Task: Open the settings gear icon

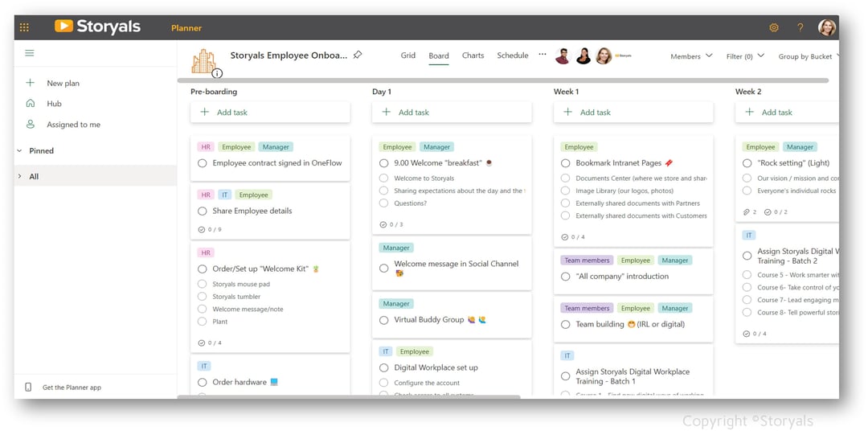Action: pos(774,27)
